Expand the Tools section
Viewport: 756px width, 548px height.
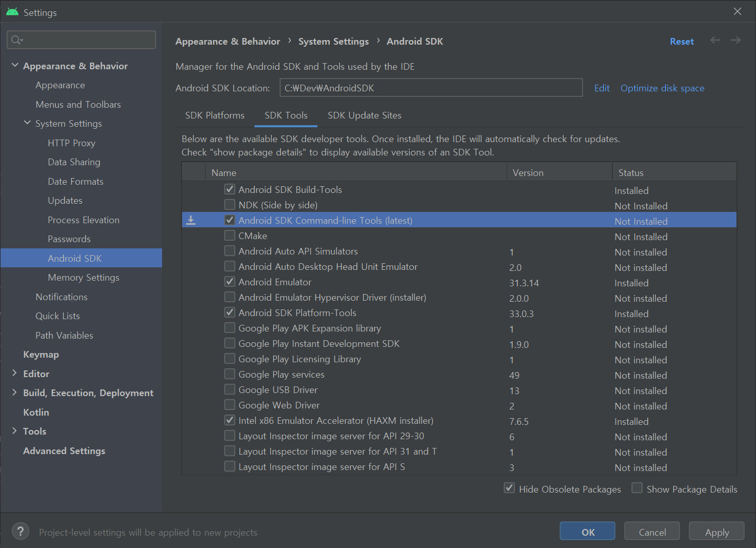coord(15,431)
